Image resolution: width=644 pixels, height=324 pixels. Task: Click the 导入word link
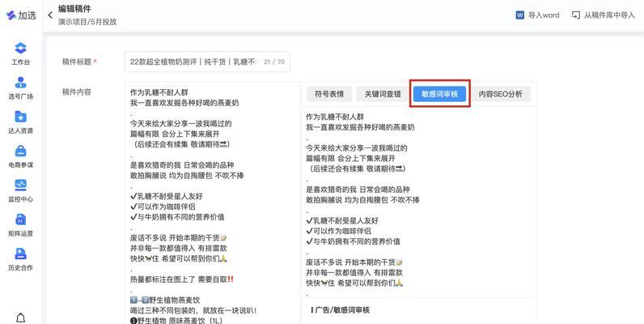click(544, 15)
